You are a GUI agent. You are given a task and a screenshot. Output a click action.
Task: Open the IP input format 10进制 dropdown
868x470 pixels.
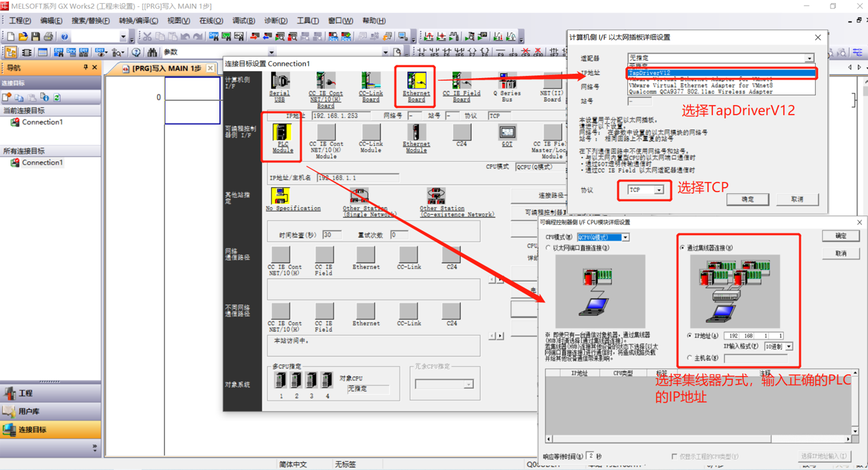tap(789, 347)
